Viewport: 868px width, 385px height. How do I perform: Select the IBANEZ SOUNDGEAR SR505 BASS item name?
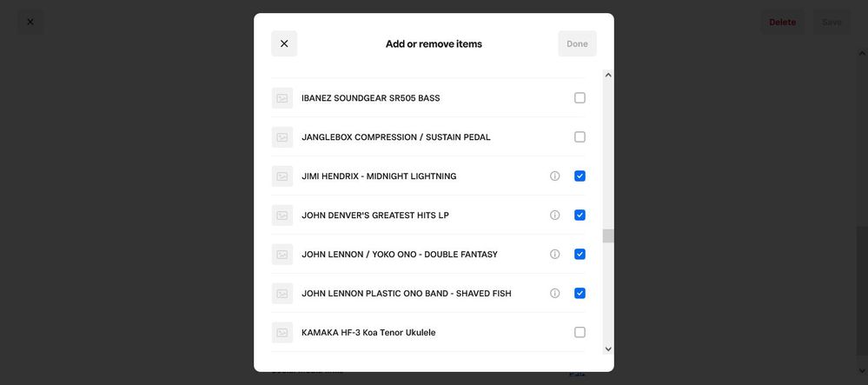(371, 98)
